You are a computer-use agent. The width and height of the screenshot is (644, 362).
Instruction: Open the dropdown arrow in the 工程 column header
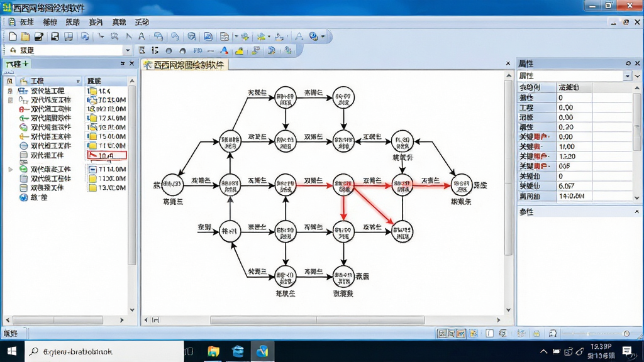click(x=78, y=81)
